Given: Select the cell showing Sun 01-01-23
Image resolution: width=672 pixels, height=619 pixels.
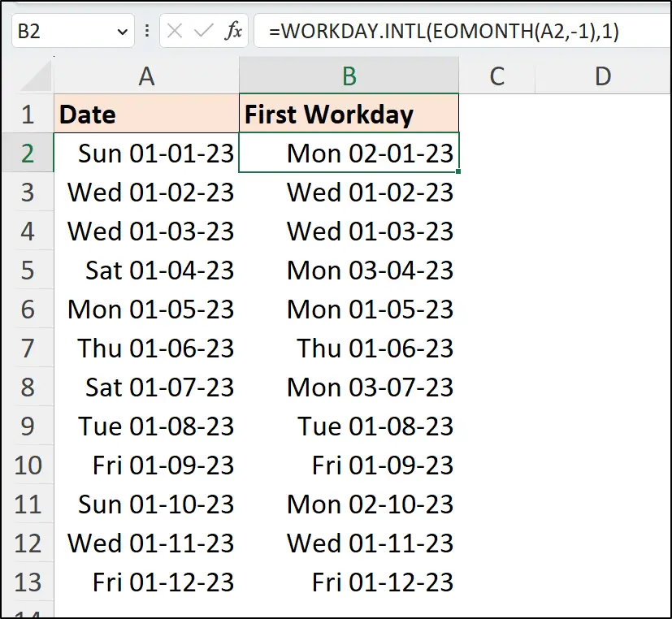Looking at the screenshot, I should [x=146, y=154].
